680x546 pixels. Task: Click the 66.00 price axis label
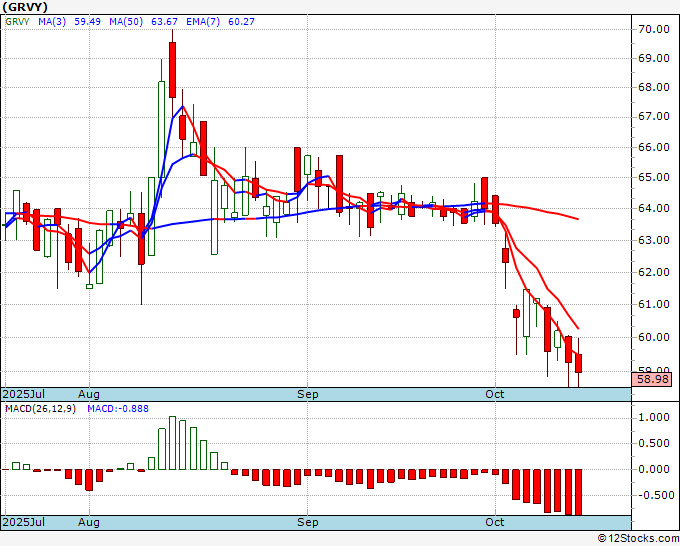654,147
